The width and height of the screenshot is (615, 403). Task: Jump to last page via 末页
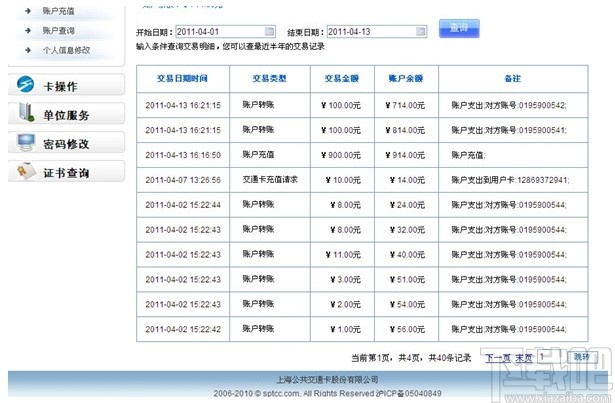tap(523, 357)
